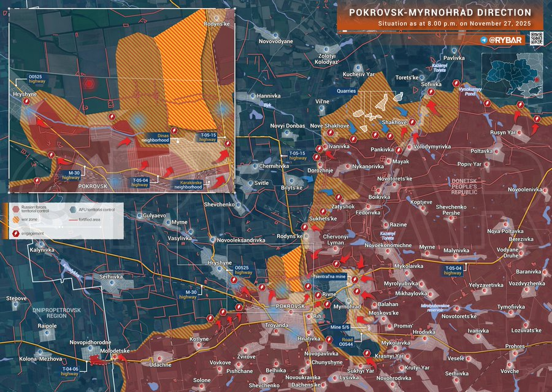Click the Kolona-Mezhova label
Image resolution: width=552 pixels, height=392 pixels.
[x=40, y=359]
